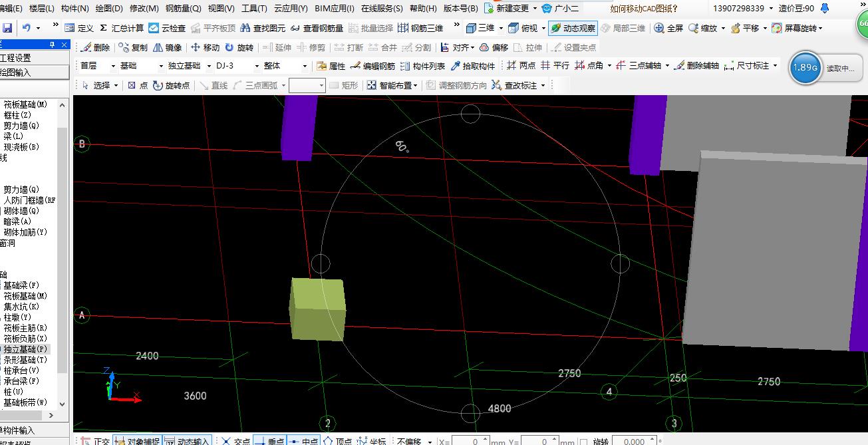Select 删除 delete tool
This screenshot has width=868, height=445.
pyautogui.click(x=95, y=47)
